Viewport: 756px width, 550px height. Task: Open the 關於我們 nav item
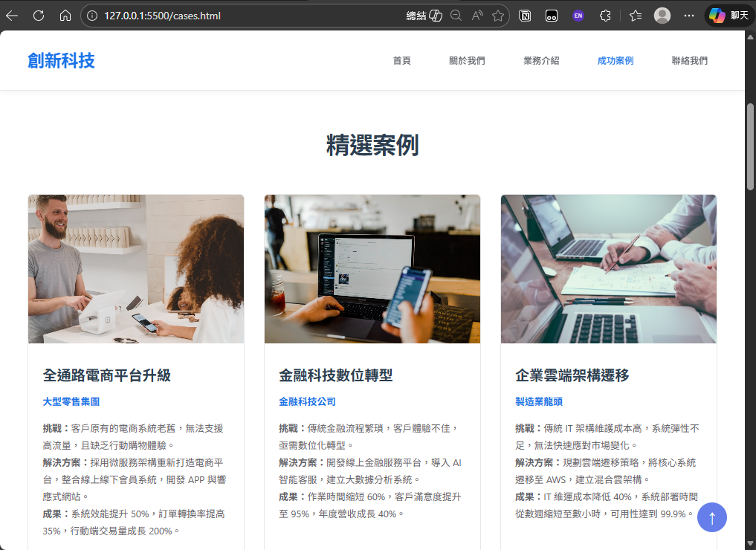pyautogui.click(x=467, y=61)
